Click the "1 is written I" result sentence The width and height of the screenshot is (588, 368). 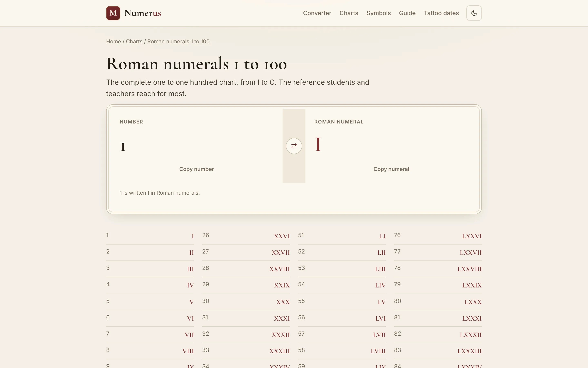(160, 193)
